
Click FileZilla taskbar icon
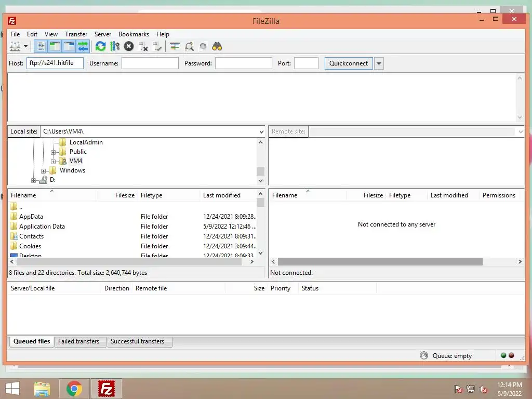pyautogui.click(x=106, y=389)
